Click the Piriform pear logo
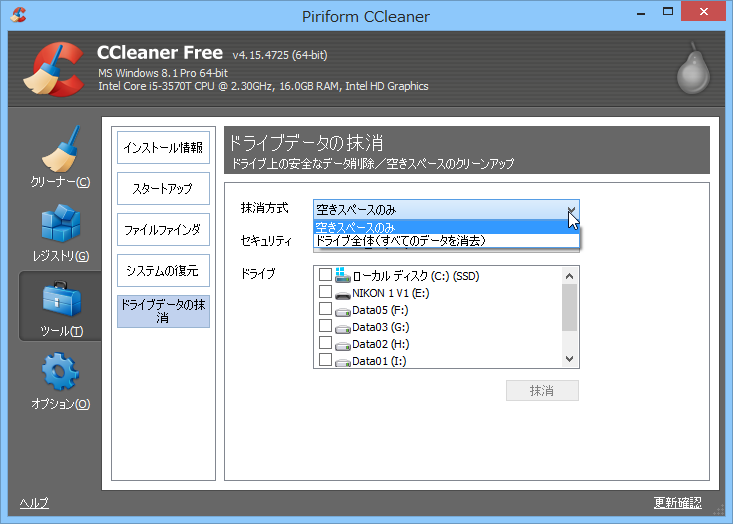733x524 pixels. click(693, 68)
